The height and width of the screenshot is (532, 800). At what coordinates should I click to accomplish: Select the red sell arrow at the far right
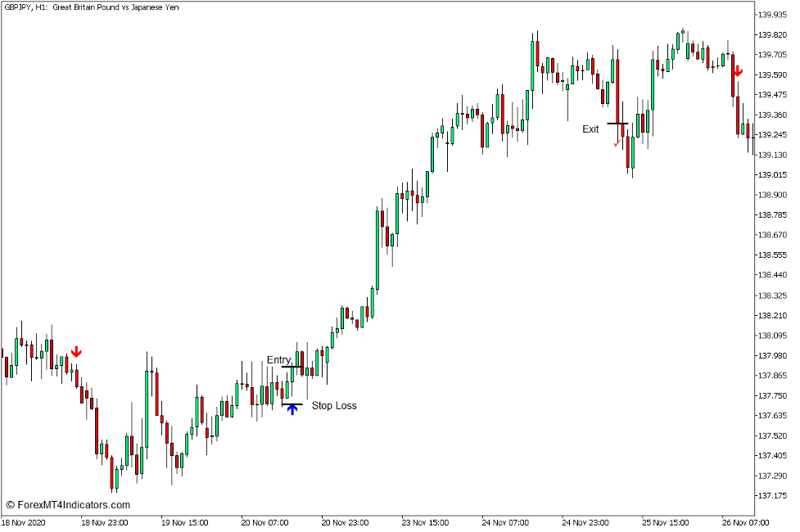(x=739, y=72)
